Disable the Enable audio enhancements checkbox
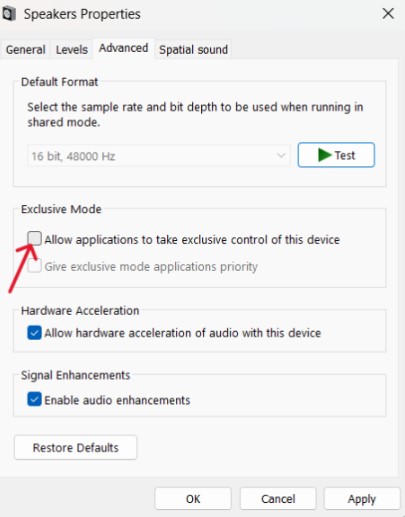The image size is (405, 517). [34, 399]
